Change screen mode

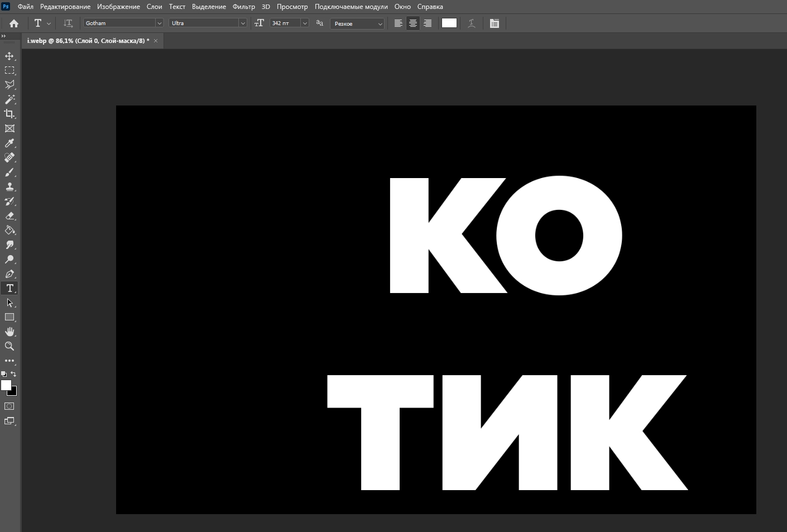point(9,421)
